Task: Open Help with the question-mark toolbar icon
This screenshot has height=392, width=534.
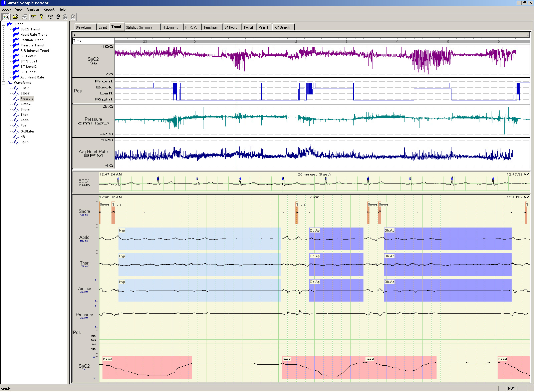Action: (41, 16)
